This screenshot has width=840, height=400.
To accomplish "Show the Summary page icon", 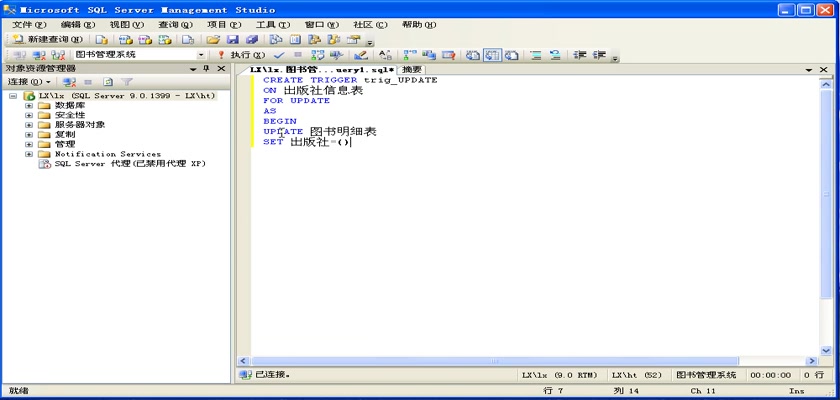I will pyautogui.click(x=295, y=39).
